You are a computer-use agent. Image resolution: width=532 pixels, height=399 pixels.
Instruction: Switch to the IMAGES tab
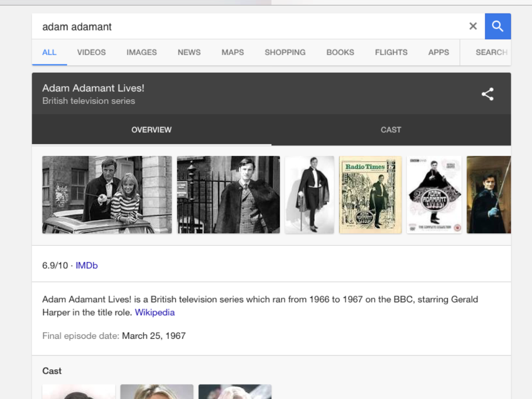tap(141, 52)
